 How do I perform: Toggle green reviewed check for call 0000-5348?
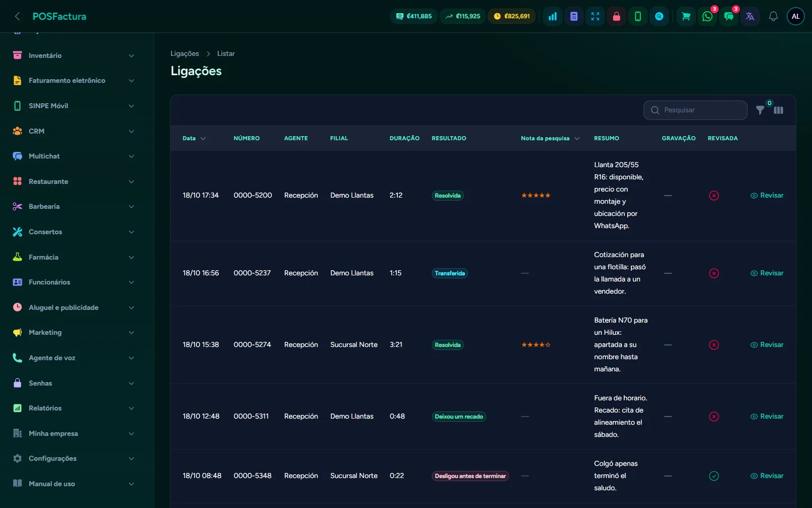(x=714, y=476)
